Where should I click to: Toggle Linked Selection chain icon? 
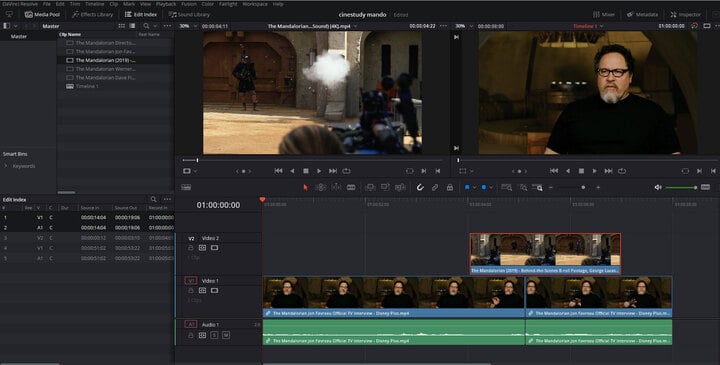435,187
